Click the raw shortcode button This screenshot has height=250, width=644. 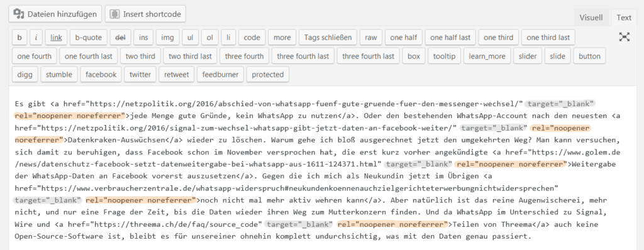click(x=371, y=37)
